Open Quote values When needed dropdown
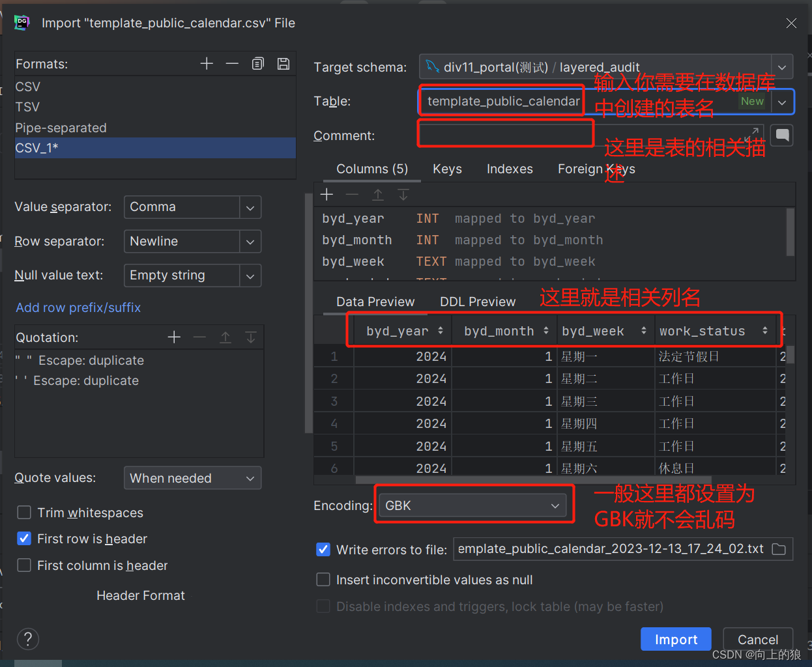812x667 pixels. point(192,478)
